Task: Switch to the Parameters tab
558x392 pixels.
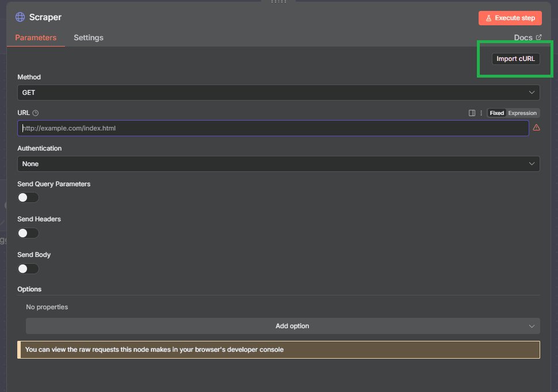Action: (36, 38)
